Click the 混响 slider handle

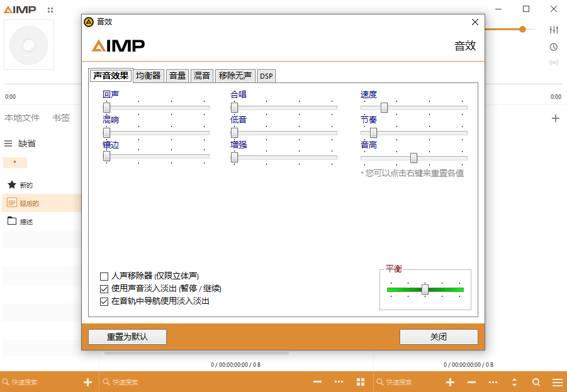107,133
